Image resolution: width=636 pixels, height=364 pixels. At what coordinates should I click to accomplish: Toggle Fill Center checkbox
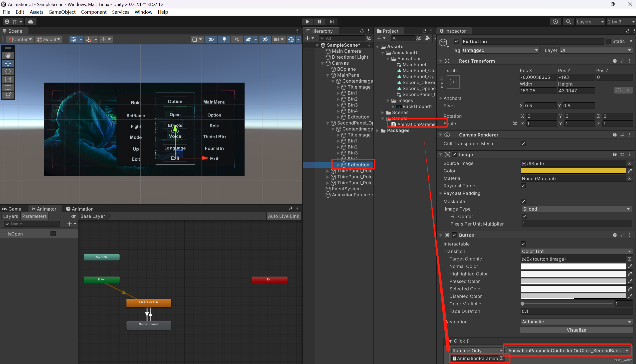[x=524, y=216]
